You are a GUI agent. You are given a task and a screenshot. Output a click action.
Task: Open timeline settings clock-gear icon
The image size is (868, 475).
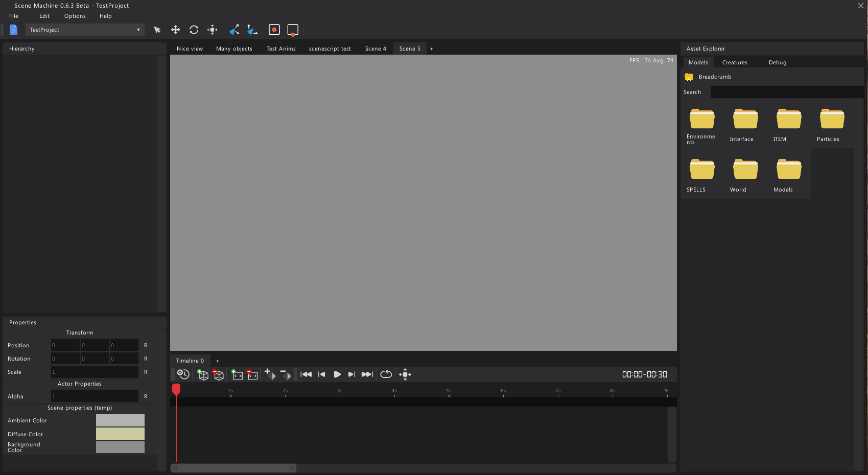click(x=183, y=374)
